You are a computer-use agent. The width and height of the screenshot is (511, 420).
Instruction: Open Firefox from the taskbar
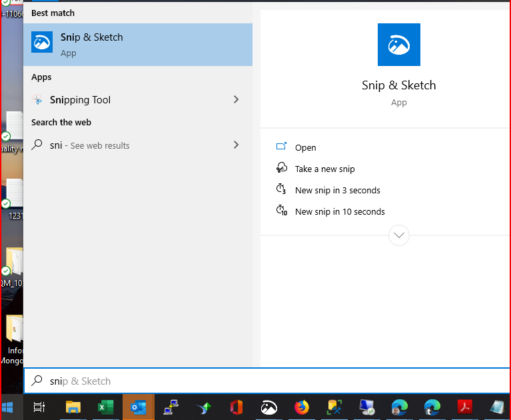[302, 407]
